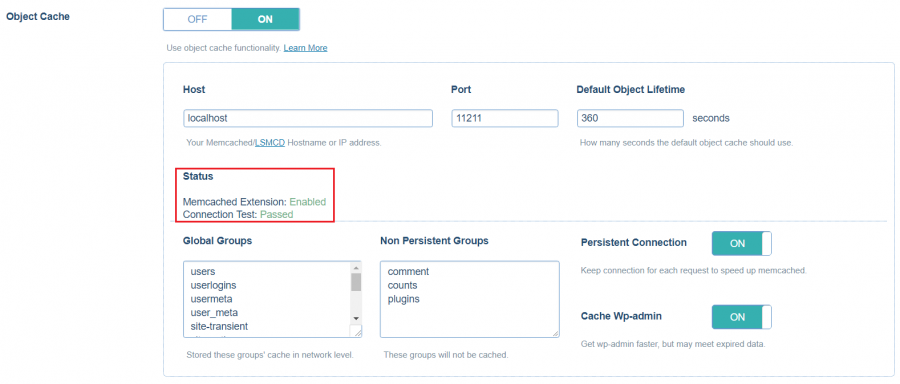Click 'comment' in Non Persistent Groups

click(x=408, y=271)
